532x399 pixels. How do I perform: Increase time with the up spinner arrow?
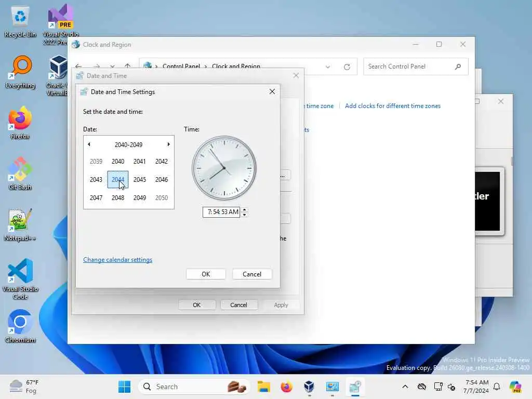click(244, 210)
